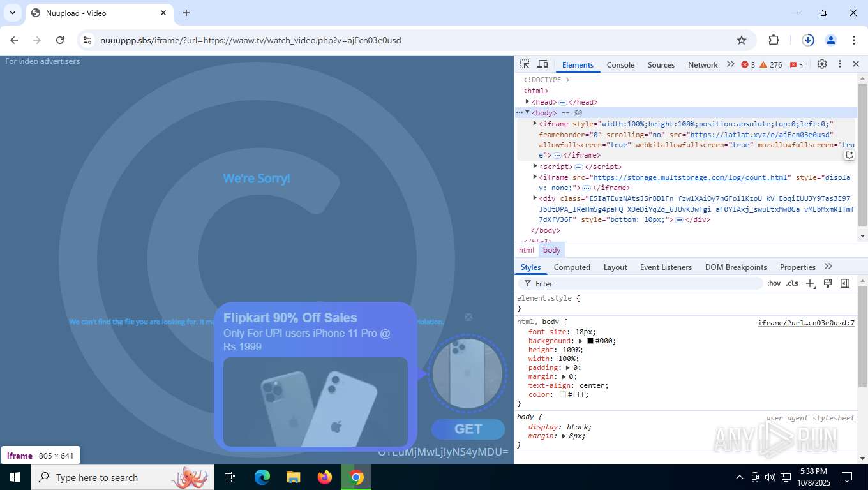Select the Elements tab
The width and height of the screenshot is (868, 490).
pyautogui.click(x=578, y=64)
